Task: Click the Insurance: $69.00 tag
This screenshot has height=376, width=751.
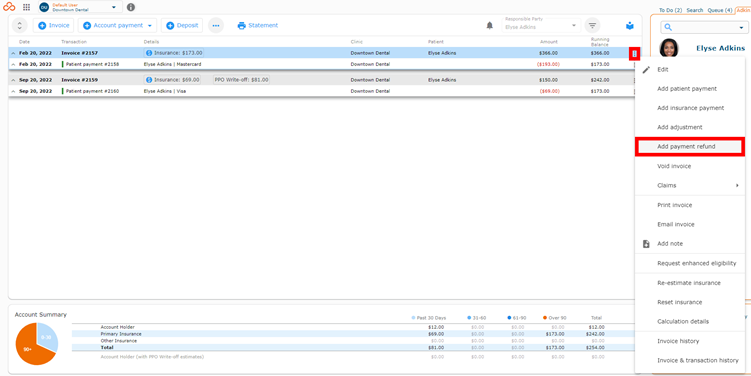Action: (172, 80)
